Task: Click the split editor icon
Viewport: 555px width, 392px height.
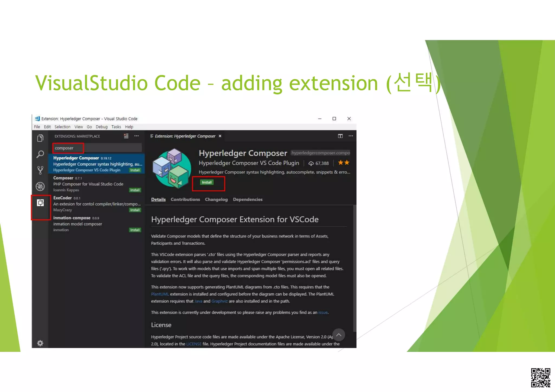Action: pos(340,136)
